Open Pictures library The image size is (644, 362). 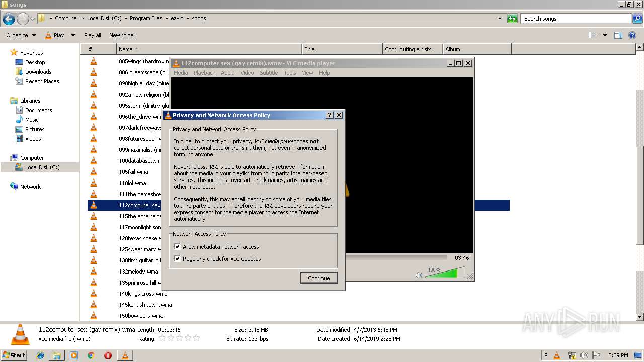pos(35,129)
